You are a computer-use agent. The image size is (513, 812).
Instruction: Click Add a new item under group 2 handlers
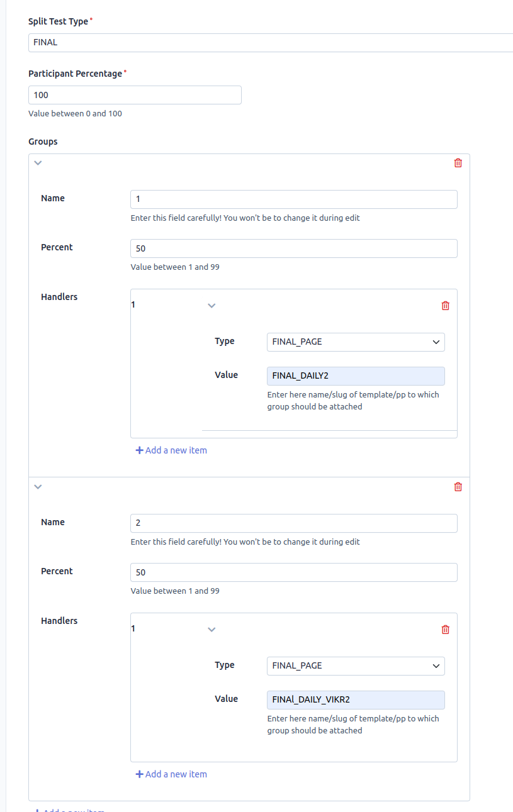pyautogui.click(x=171, y=774)
